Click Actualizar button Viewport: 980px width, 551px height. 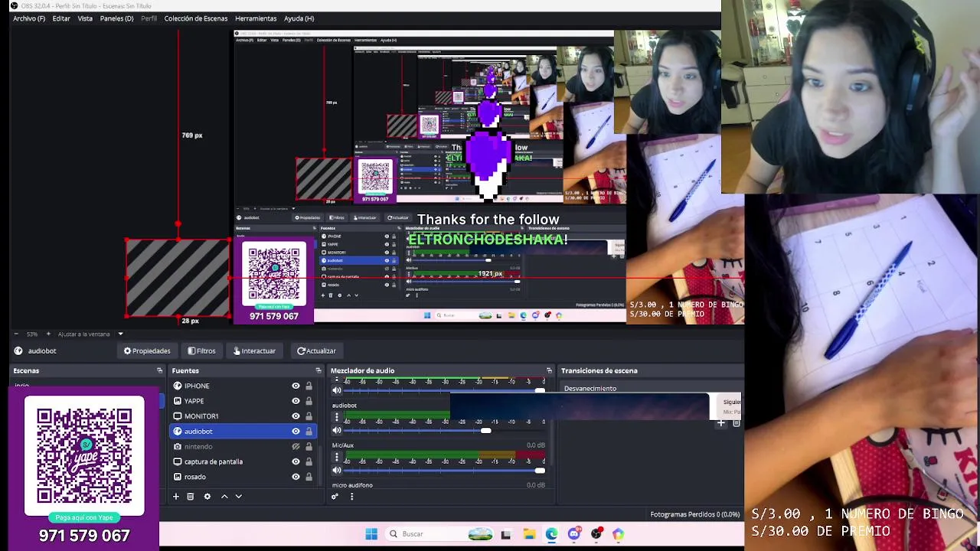(317, 350)
